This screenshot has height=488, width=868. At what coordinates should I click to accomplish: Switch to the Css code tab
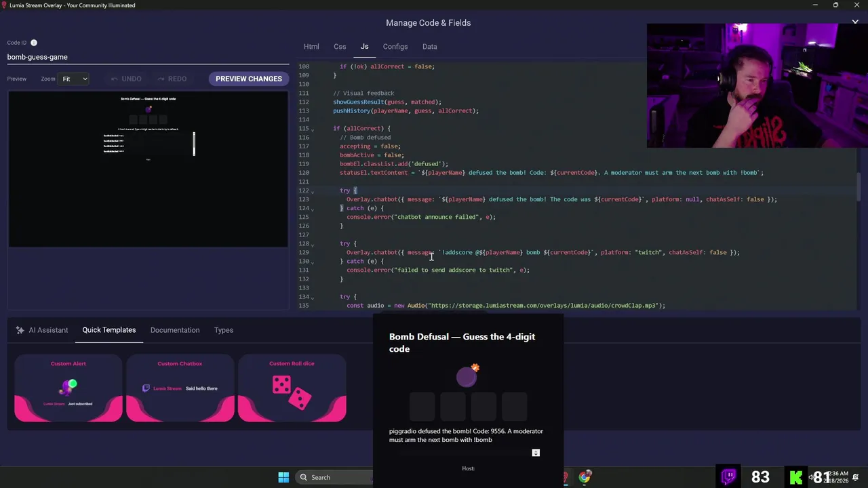tap(340, 47)
